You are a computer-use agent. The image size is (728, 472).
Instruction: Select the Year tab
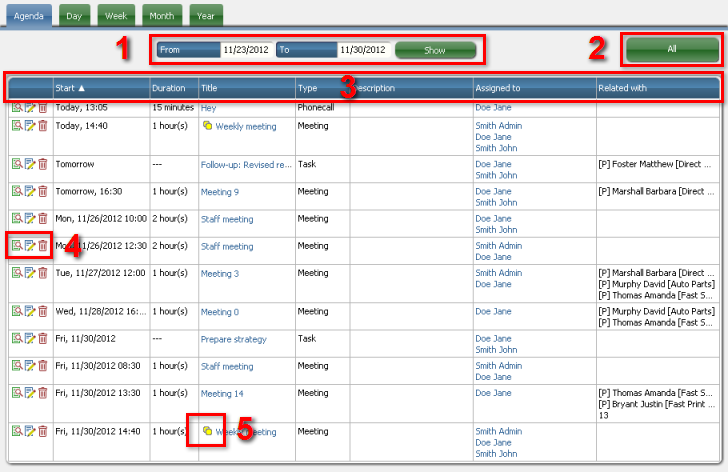pyautogui.click(x=206, y=16)
